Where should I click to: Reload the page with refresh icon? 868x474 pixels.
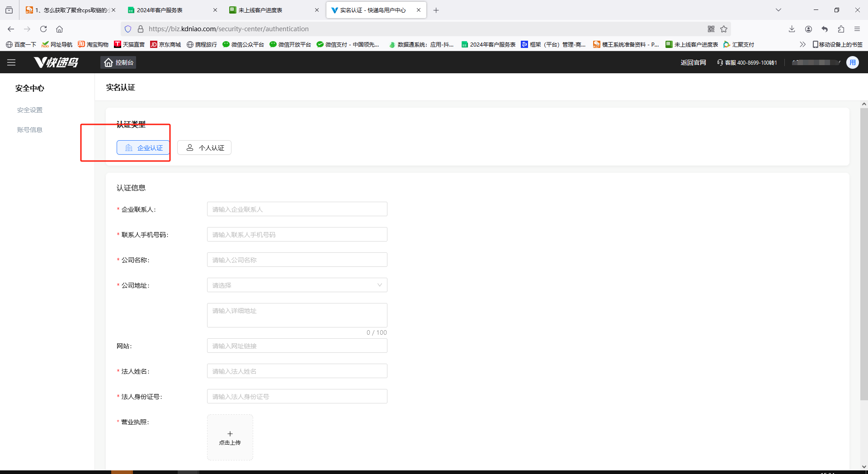43,29
